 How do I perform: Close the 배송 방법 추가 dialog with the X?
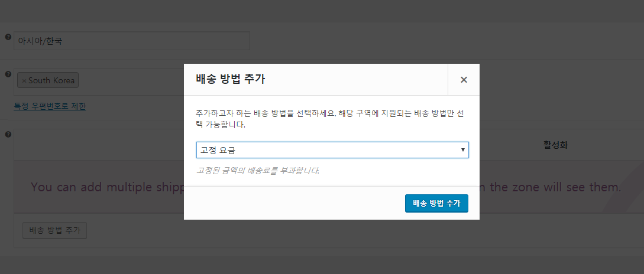pos(464,80)
